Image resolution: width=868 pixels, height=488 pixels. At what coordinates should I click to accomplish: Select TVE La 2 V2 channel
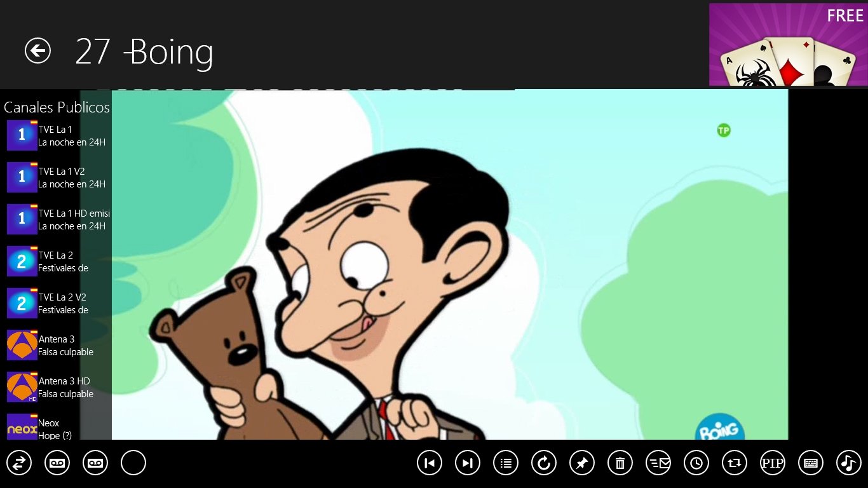[x=58, y=303]
